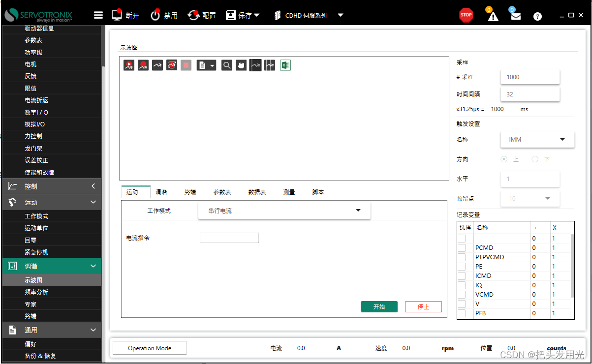Check the PCMD variable checkbox
Viewport: 592px width, 364px height.
[x=463, y=247]
